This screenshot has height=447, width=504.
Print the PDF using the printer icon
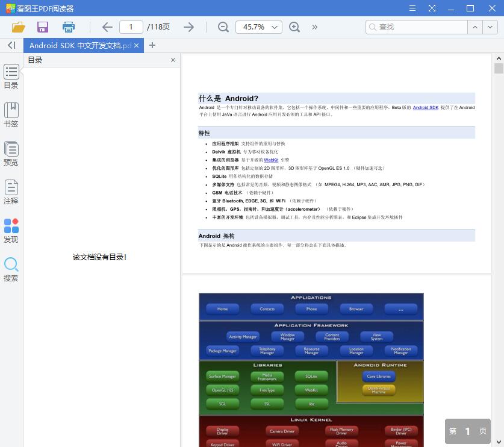pyautogui.click(x=68, y=27)
